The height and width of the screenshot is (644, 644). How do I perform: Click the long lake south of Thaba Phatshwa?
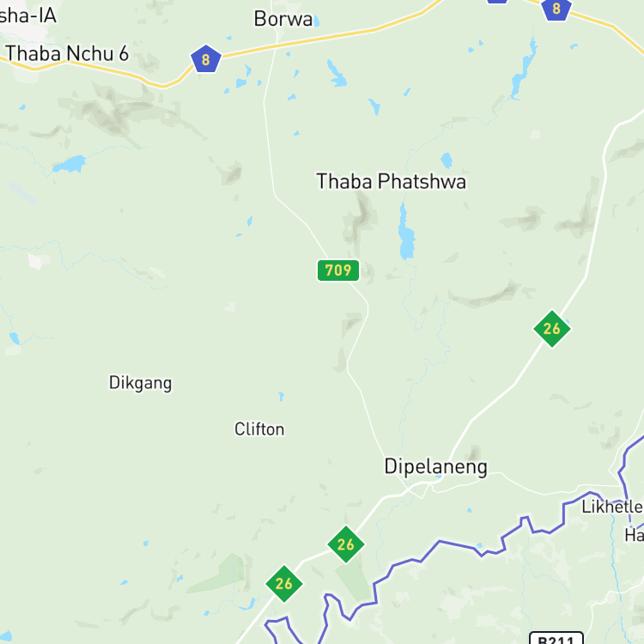pyautogui.click(x=406, y=232)
